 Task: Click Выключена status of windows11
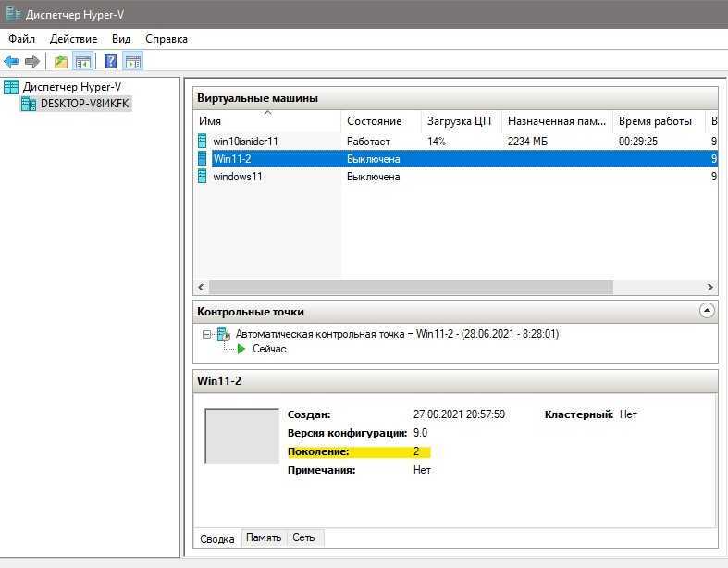coord(374,177)
